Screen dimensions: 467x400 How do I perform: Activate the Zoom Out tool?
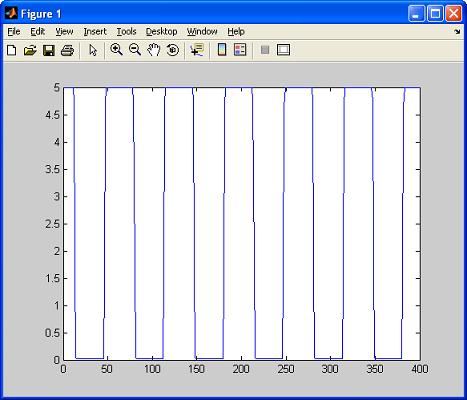point(135,50)
